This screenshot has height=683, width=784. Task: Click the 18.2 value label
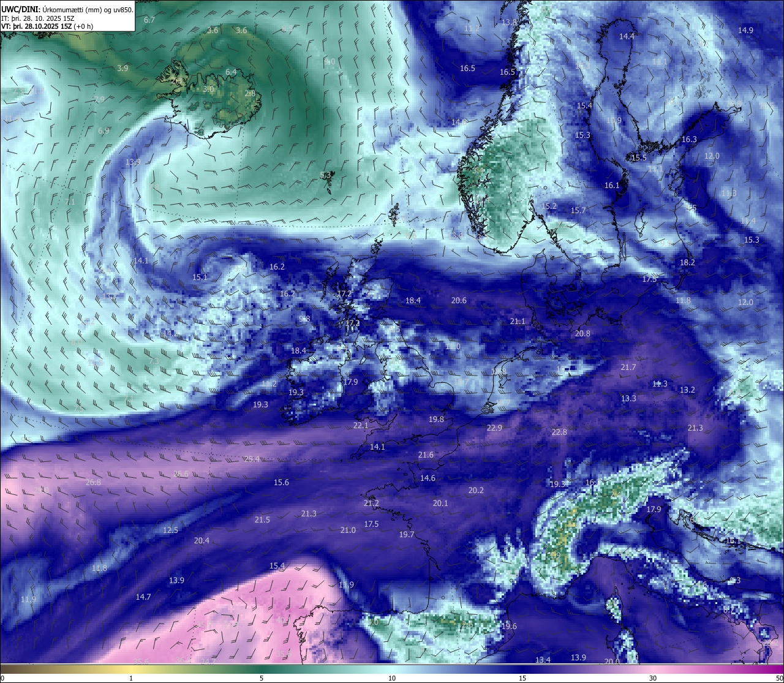coord(687,263)
